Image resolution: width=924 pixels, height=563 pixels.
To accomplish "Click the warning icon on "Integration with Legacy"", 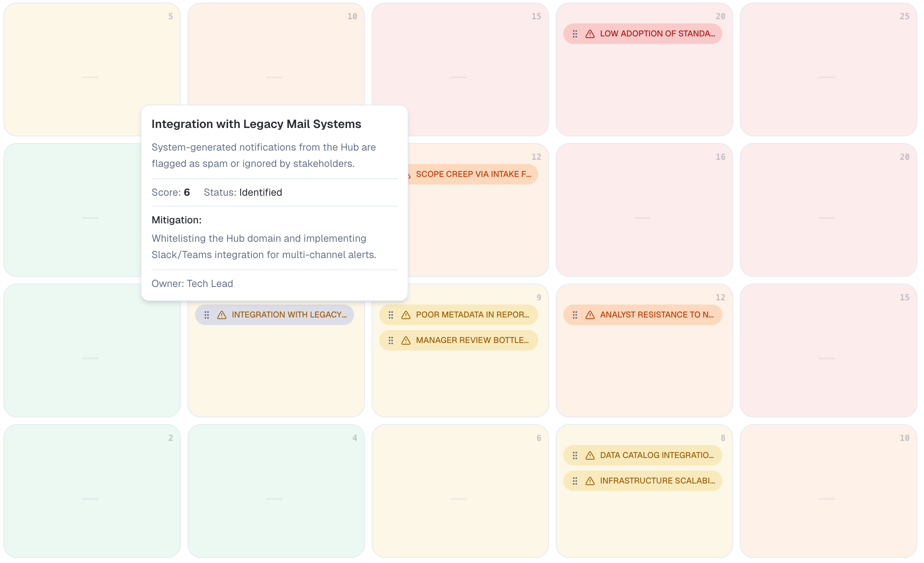I will 221,315.
